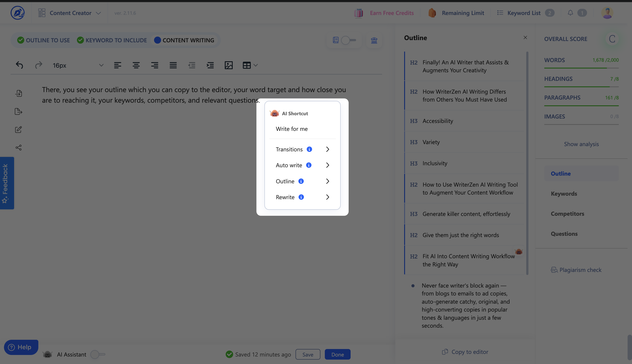
Task: Toggle the AI Assistant switch
Action: point(98,354)
